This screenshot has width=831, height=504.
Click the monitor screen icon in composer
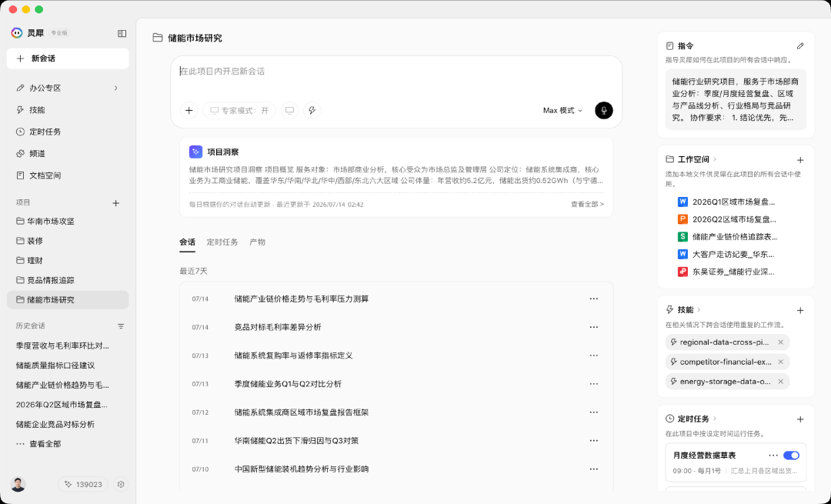[x=289, y=110]
